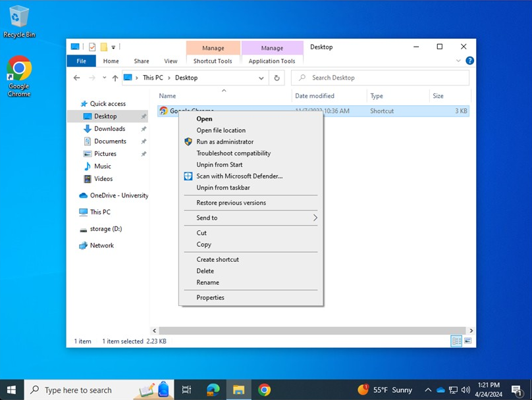Sort by the Date modified column header
This screenshot has height=400, width=532.
point(329,96)
